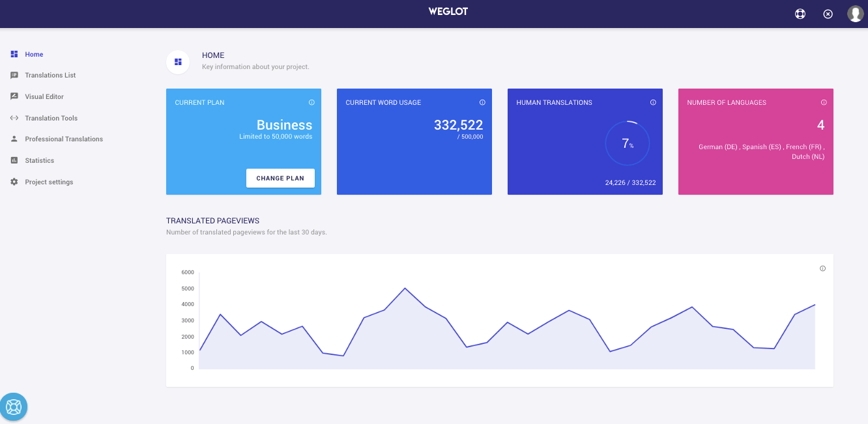
Task: Open Translations List page
Action: coord(50,76)
